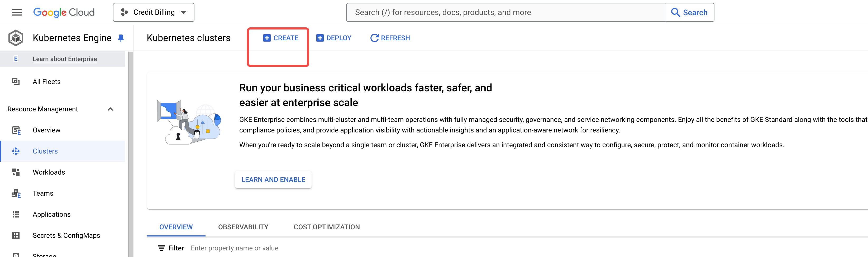Toggle the Kubernetes Engine pin

[x=121, y=38]
